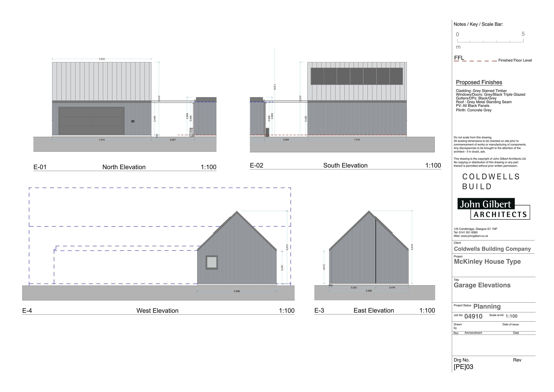Click the garage door on North Elevation
The height and width of the screenshot is (392, 554).
91,121
